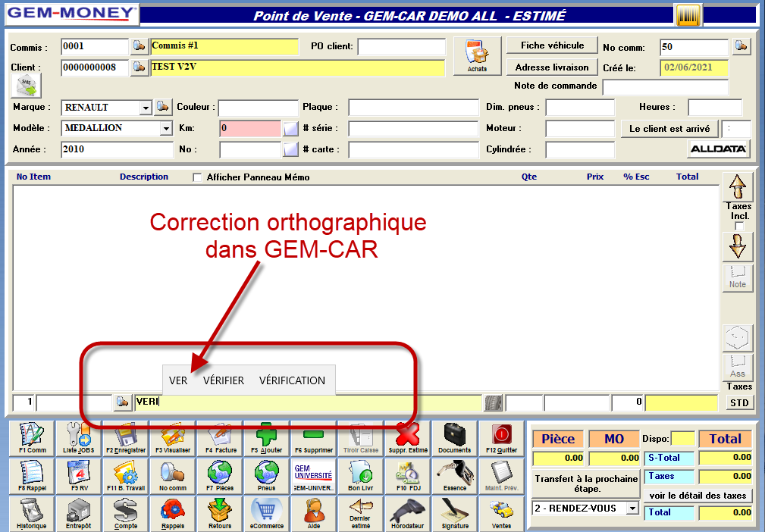765x532 pixels.
Task: Choose the VER spelling suggestion
Action: coord(178,380)
